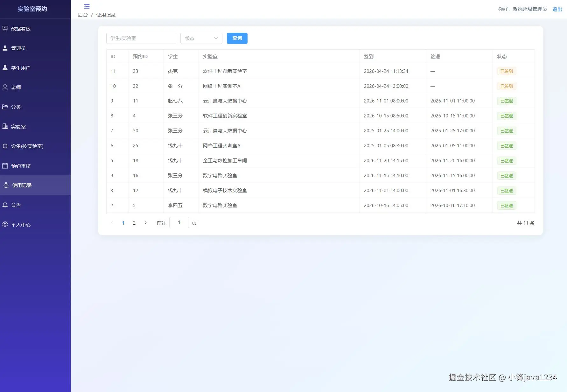Click the 后台 breadcrumb link

tap(83, 15)
